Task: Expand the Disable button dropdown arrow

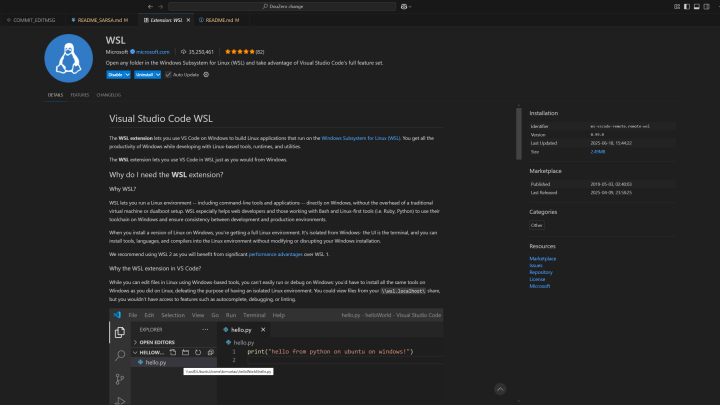Action: tap(127, 74)
